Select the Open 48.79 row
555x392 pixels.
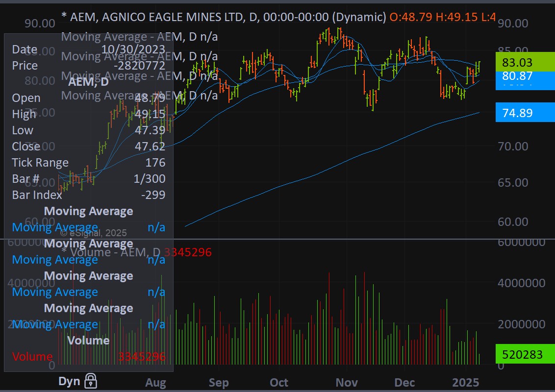click(88, 98)
